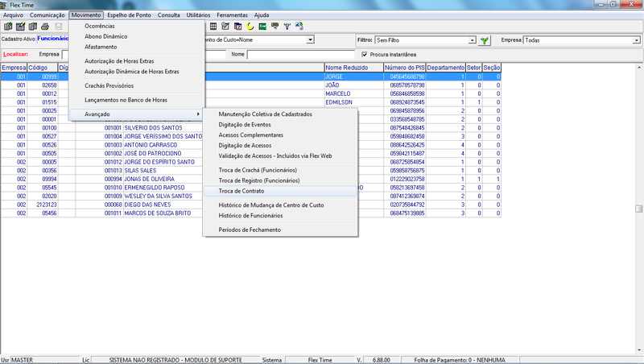Sort by Número do PIS column header
The height and width of the screenshot is (364, 644).
tap(405, 68)
